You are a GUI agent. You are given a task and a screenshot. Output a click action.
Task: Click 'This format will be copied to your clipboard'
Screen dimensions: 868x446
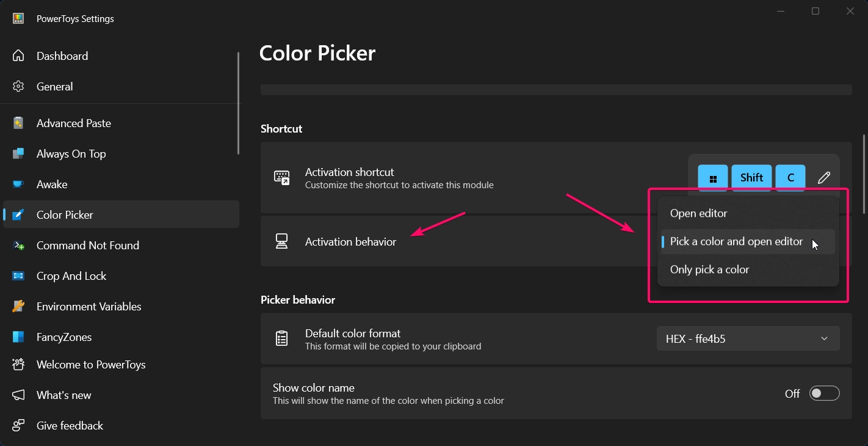(393, 346)
